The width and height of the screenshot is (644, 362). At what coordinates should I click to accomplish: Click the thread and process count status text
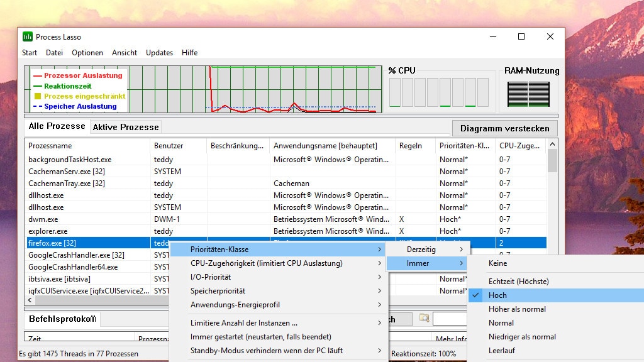click(x=79, y=353)
